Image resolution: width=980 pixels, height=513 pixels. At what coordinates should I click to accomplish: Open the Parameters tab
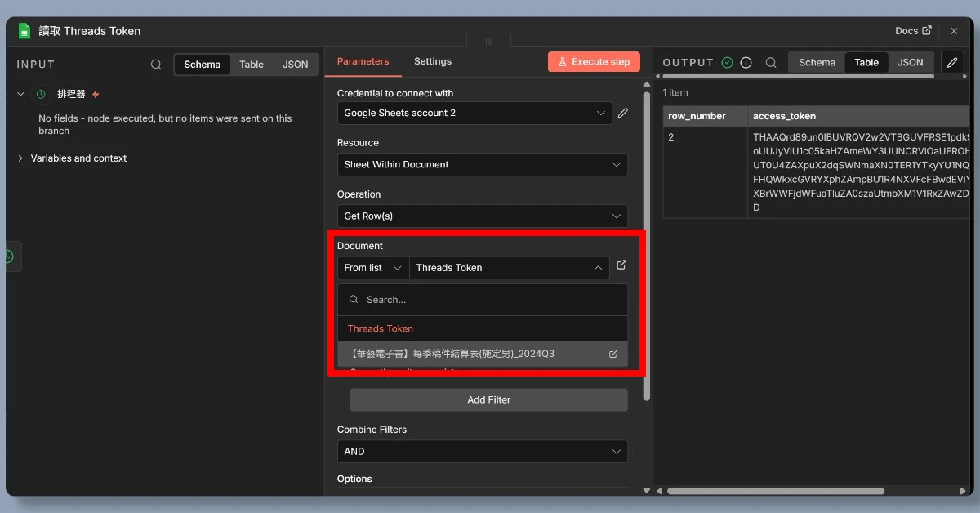[363, 61]
